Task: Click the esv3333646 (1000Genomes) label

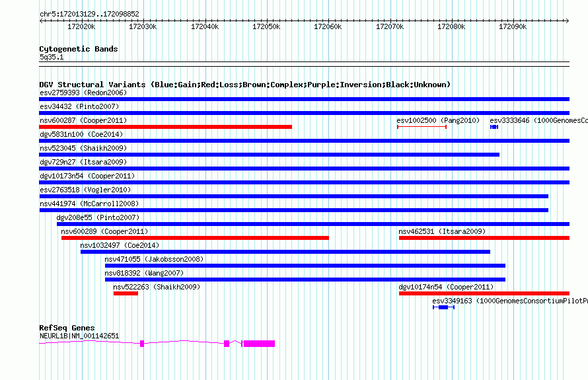Action: click(x=539, y=120)
